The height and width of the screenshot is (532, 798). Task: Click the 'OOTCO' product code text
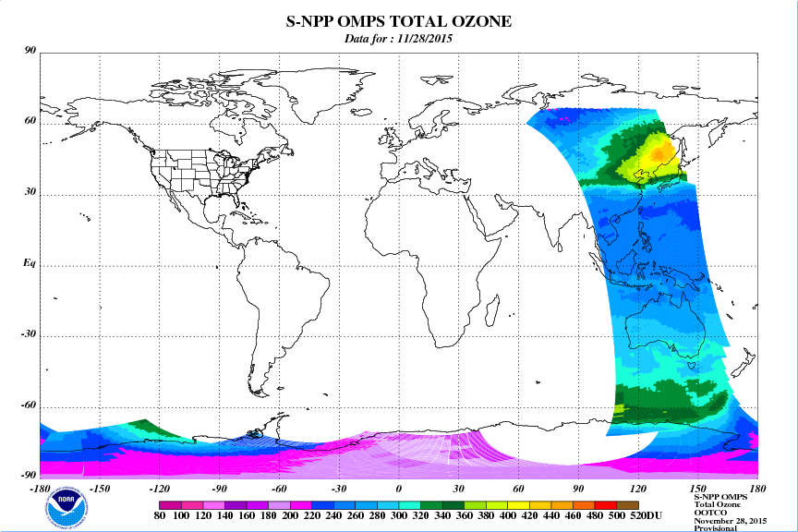[x=710, y=513]
